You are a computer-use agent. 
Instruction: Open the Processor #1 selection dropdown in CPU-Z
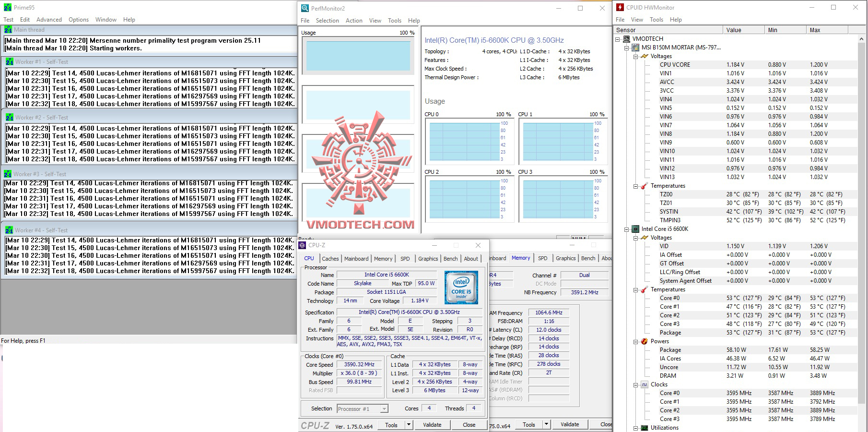pyautogui.click(x=384, y=409)
